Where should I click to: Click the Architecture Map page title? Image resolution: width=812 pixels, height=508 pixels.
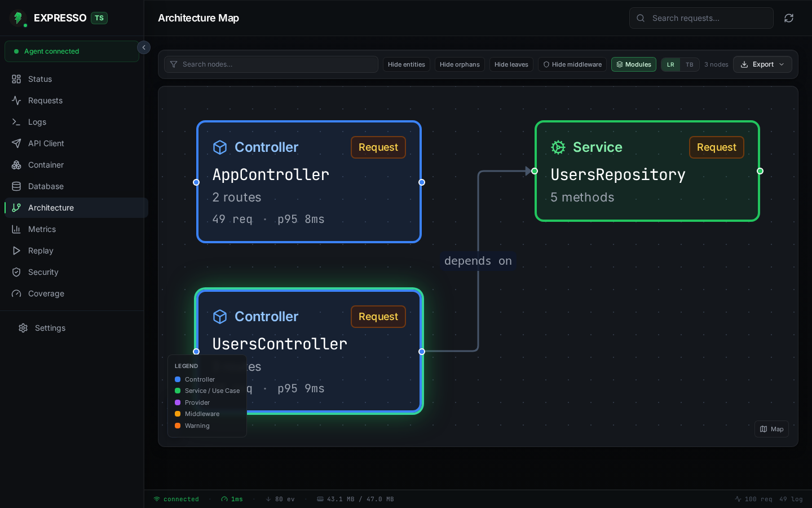point(198,18)
